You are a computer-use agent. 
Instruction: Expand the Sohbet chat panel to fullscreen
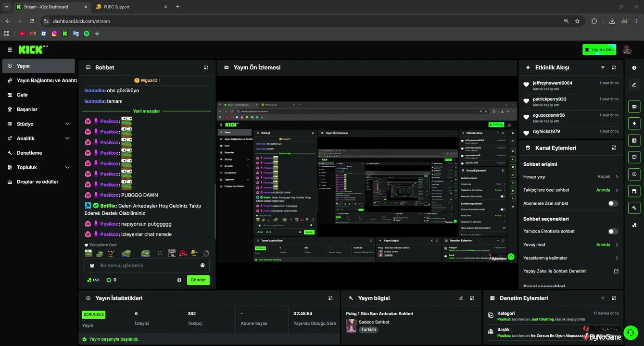click(x=206, y=68)
